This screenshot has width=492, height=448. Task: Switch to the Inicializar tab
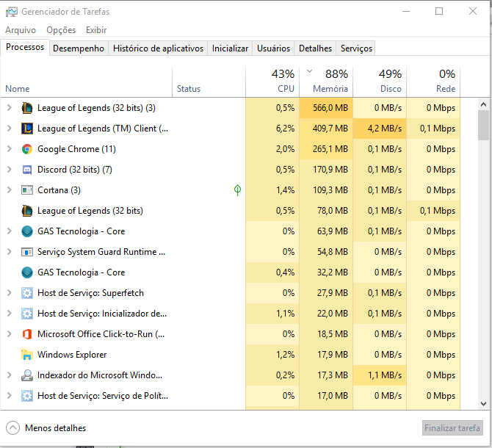pos(230,48)
